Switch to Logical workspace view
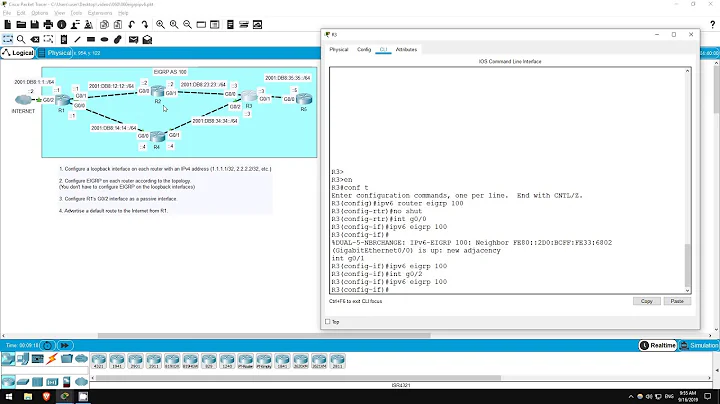Viewport: 720px width, 404px height. (17, 53)
